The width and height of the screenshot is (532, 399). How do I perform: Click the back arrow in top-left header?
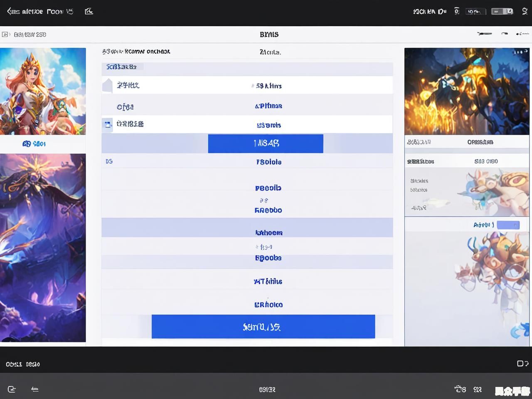9,11
